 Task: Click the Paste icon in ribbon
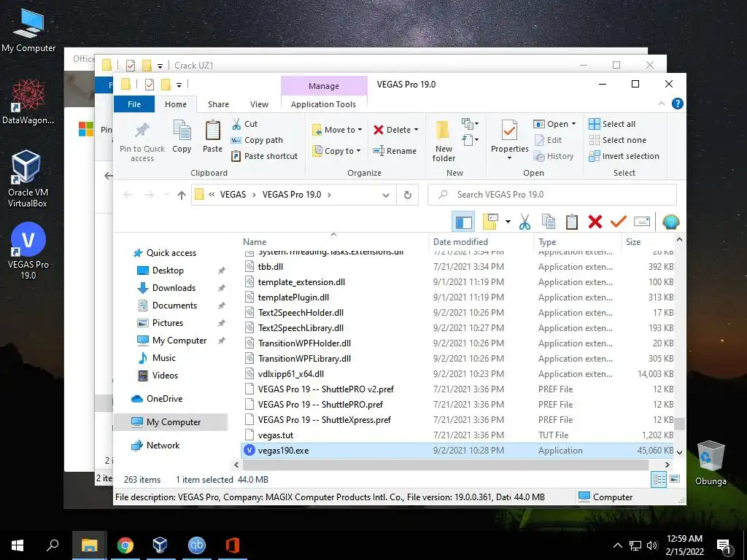[212, 130]
